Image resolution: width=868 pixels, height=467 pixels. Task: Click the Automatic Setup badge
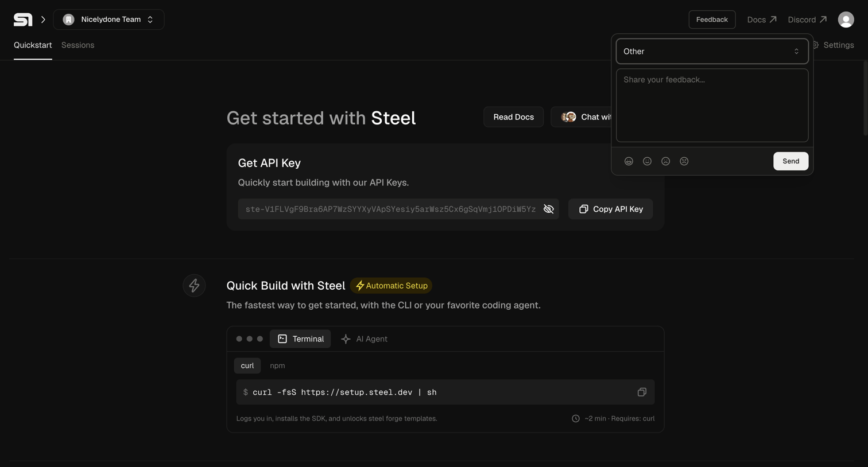391,286
